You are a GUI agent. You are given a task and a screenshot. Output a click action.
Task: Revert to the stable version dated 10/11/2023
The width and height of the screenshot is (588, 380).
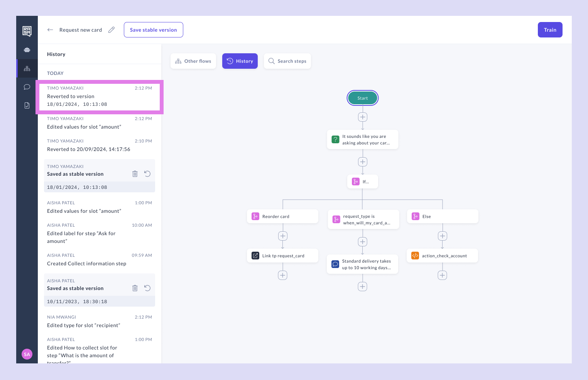click(147, 288)
